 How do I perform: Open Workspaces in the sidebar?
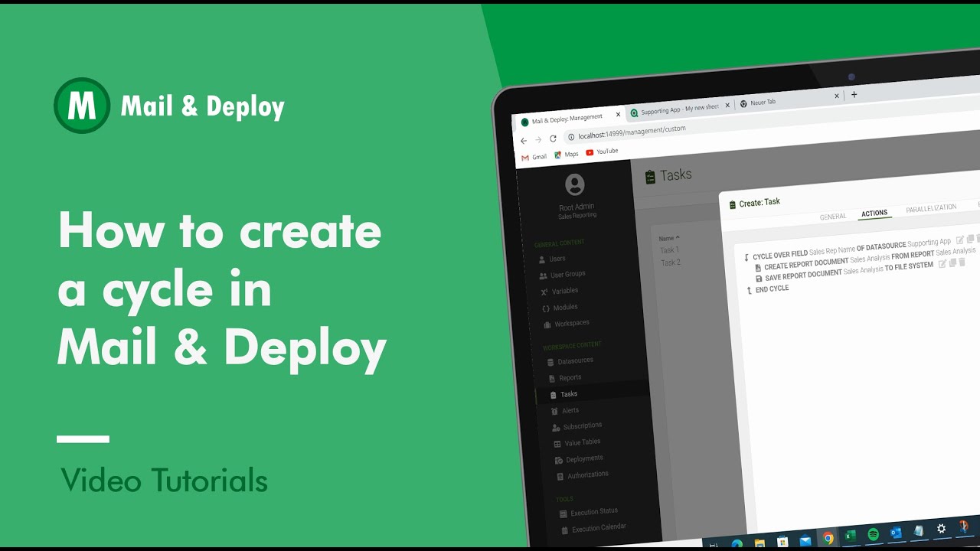[x=567, y=324]
